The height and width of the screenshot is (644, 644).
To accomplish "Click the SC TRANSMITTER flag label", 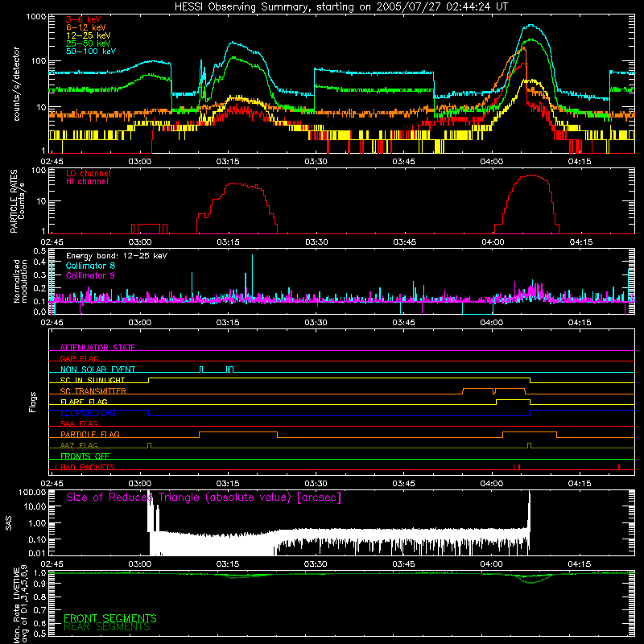I will (93, 390).
